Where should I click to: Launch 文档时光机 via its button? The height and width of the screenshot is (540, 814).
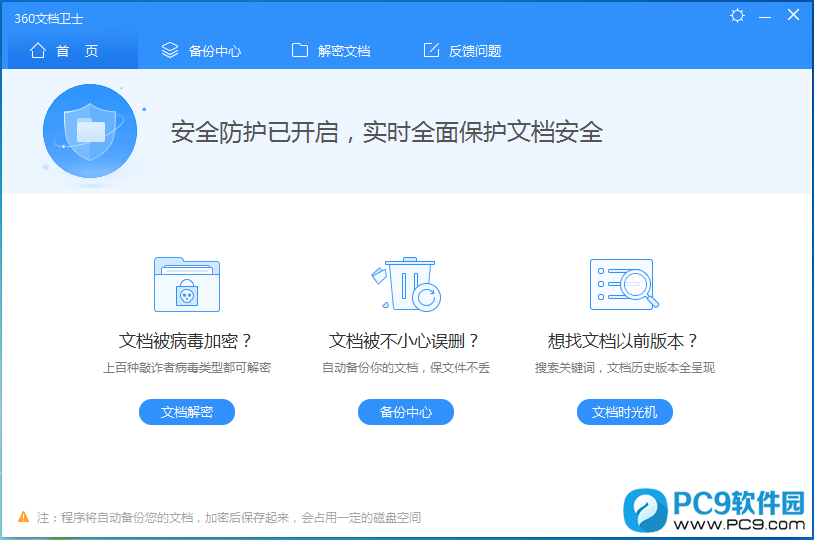pos(625,412)
